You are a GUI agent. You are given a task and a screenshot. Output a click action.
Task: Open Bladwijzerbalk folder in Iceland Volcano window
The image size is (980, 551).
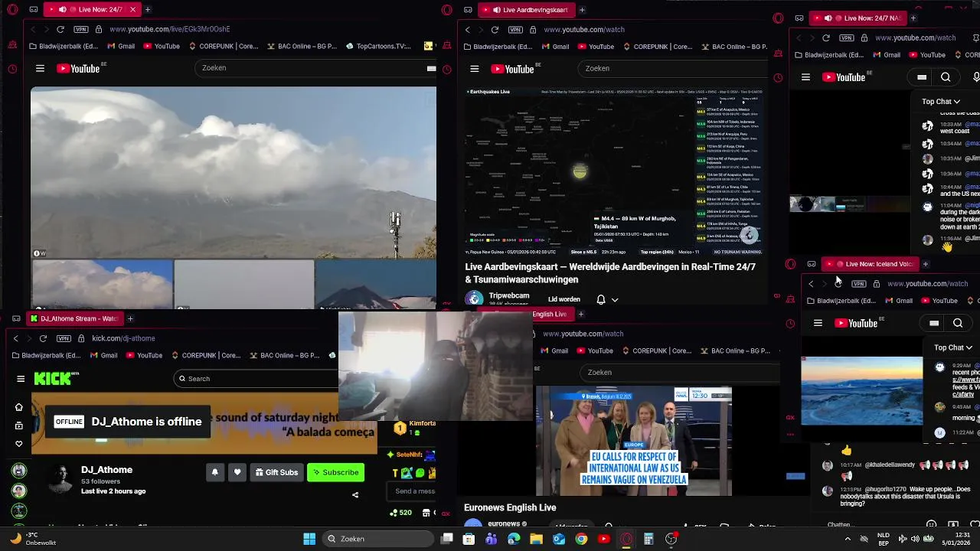(841, 301)
